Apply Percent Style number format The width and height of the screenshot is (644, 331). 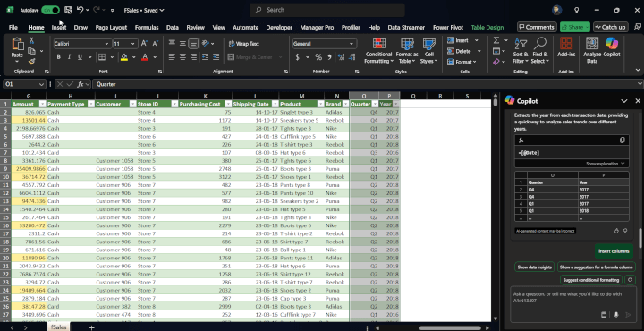[318, 57]
